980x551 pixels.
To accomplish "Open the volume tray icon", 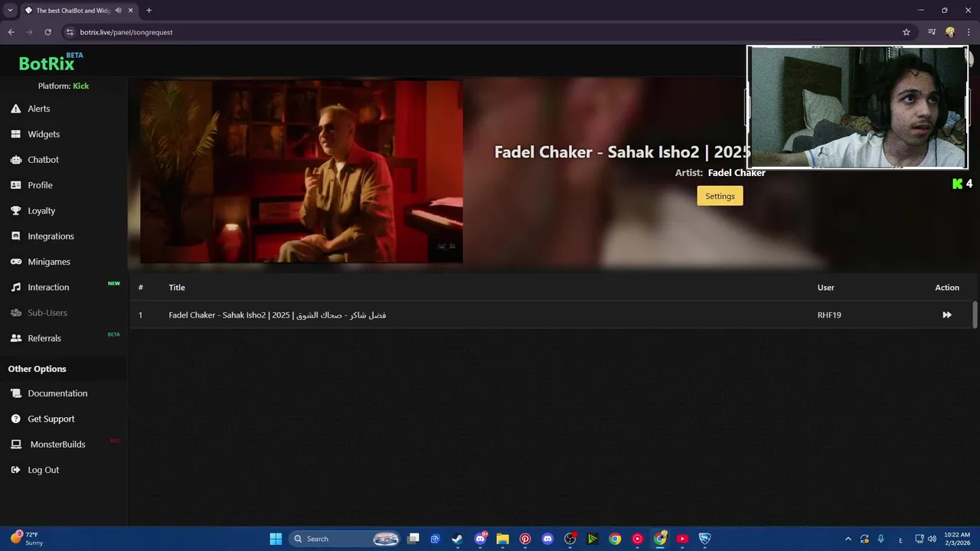I will click(932, 539).
